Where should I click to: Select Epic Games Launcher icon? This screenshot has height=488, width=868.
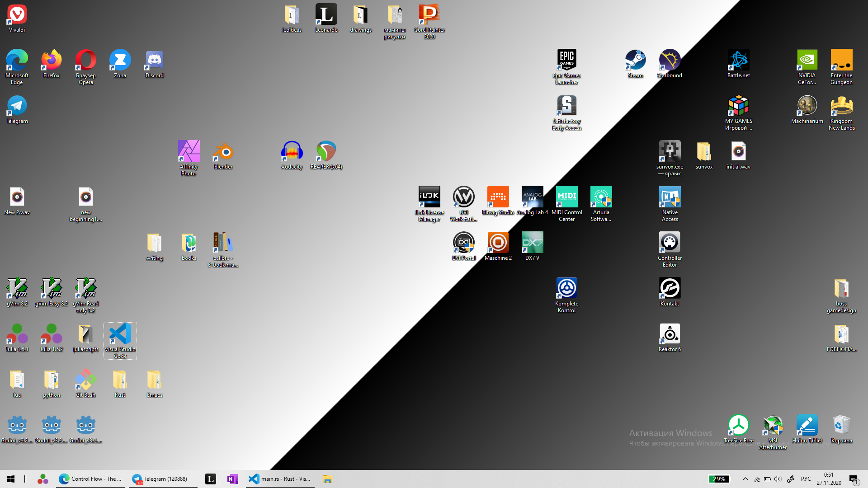[x=567, y=67]
